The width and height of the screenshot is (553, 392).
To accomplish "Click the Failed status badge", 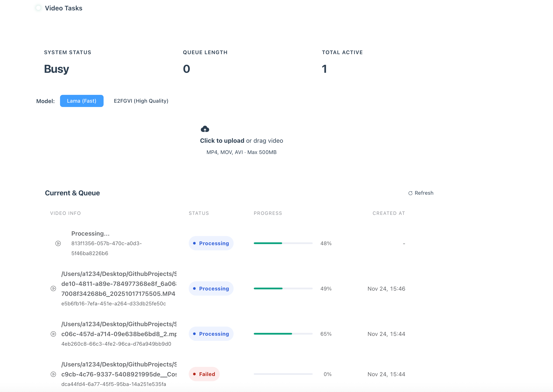I will coord(204,374).
